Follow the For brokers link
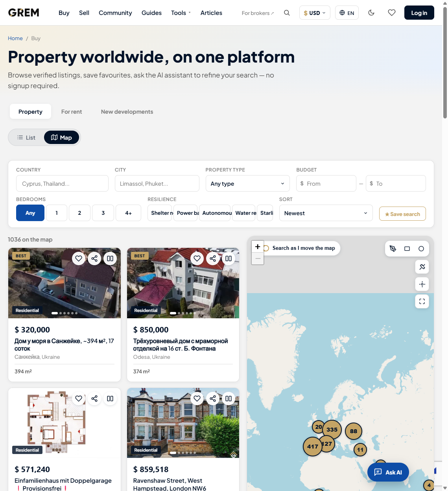Viewport: 448px width, 491px height. [x=258, y=13]
